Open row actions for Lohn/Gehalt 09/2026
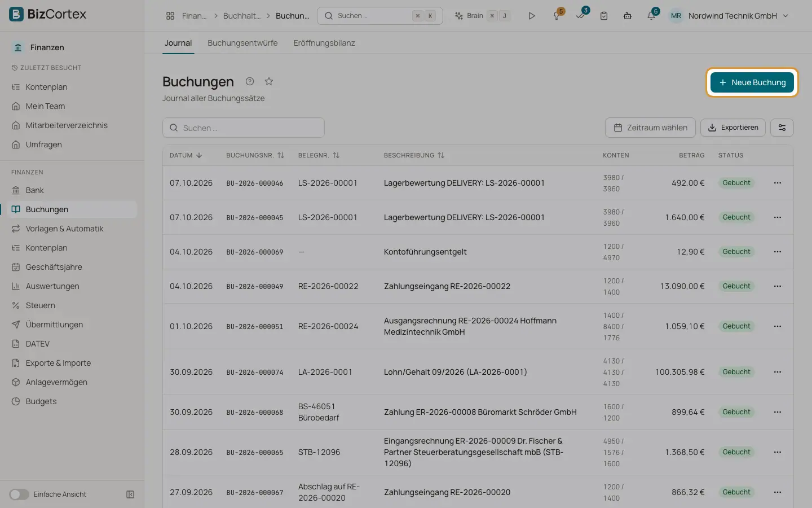812x508 pixels. 778,372
